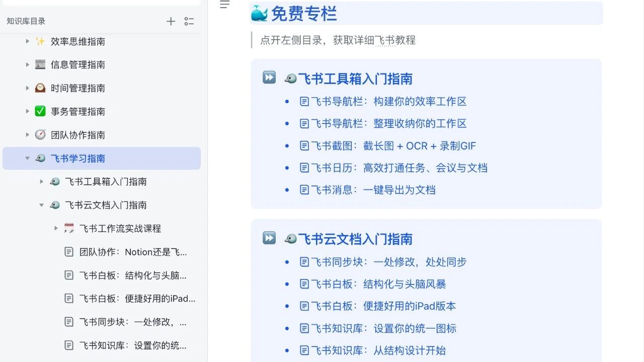Open 信息管理指南 in sidebar
Image resolution: width=644 pixels, height=362 pixels.
(78, 64)
